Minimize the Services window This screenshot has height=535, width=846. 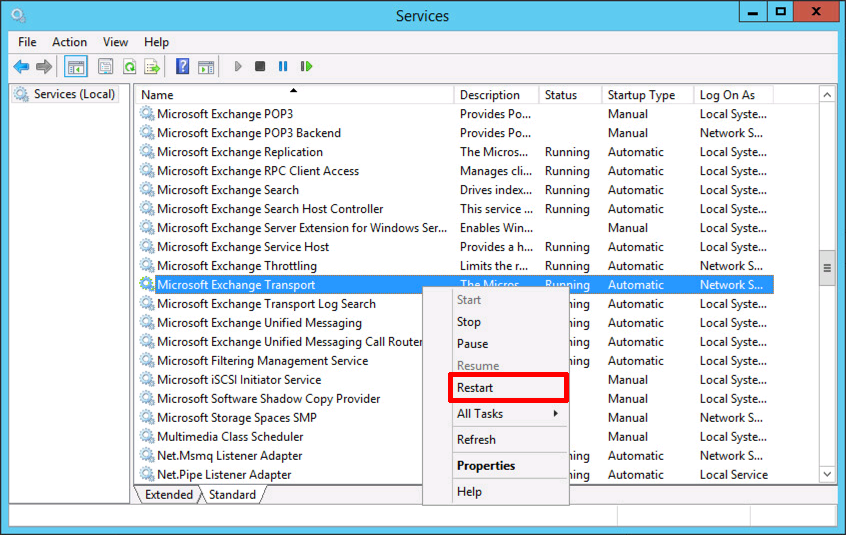[753, 12]
